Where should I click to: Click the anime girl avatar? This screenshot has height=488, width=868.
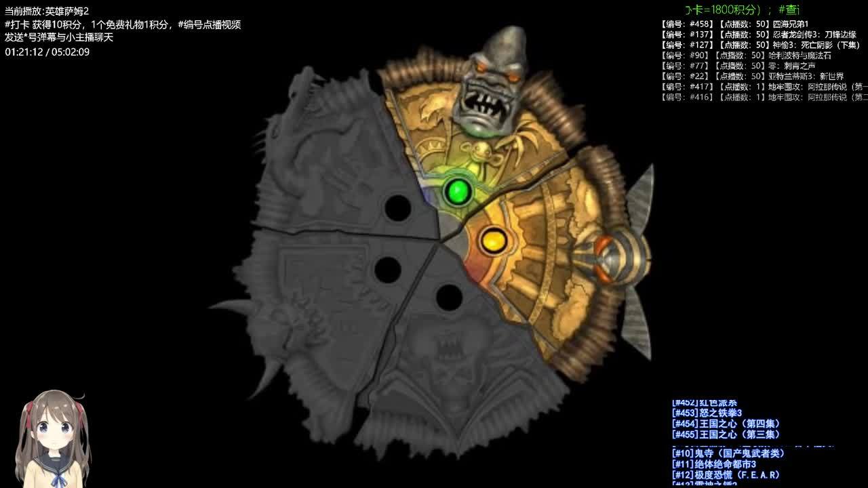pos(52,439)
